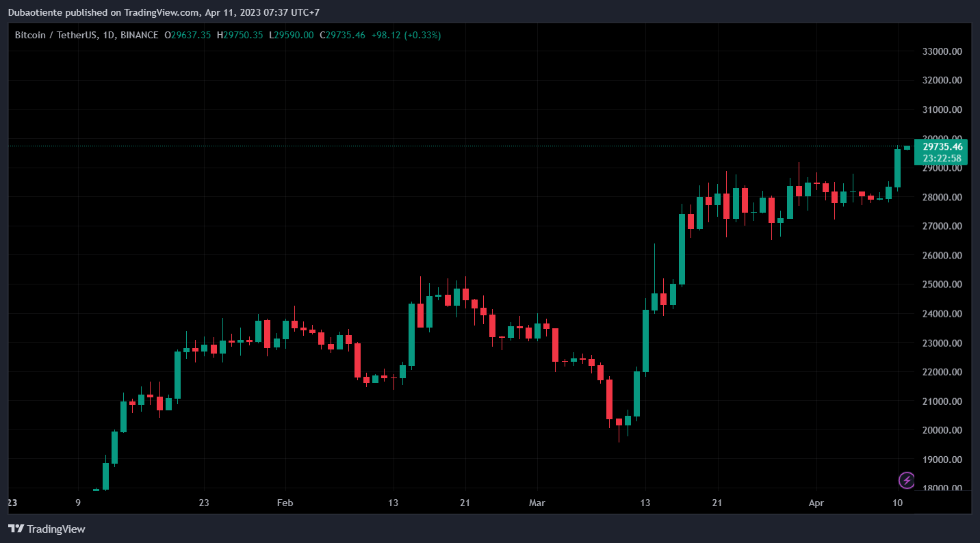Click the latest small green candle at far right
This screenshot has width=980, height=543.
[907, 148]
